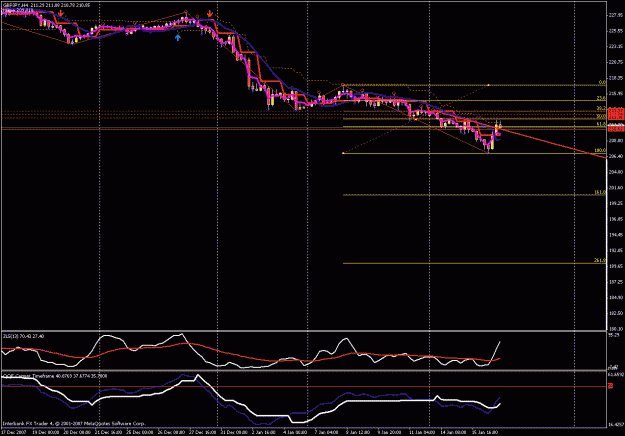This screenshot has width=625, height=436.
Task: Click the 227.85 price axis label
Action: (616, 15)
